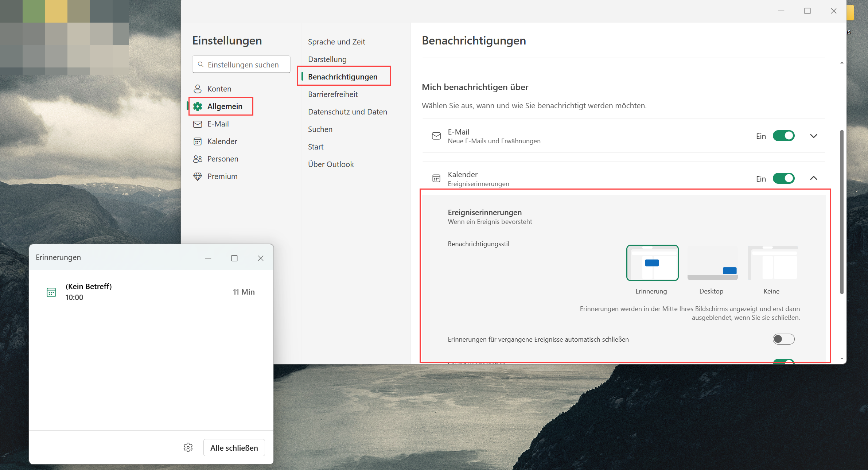This screenshot has height=470, width=868.
Task: Click the Konten person icon
Action: [x=198, y=89]
